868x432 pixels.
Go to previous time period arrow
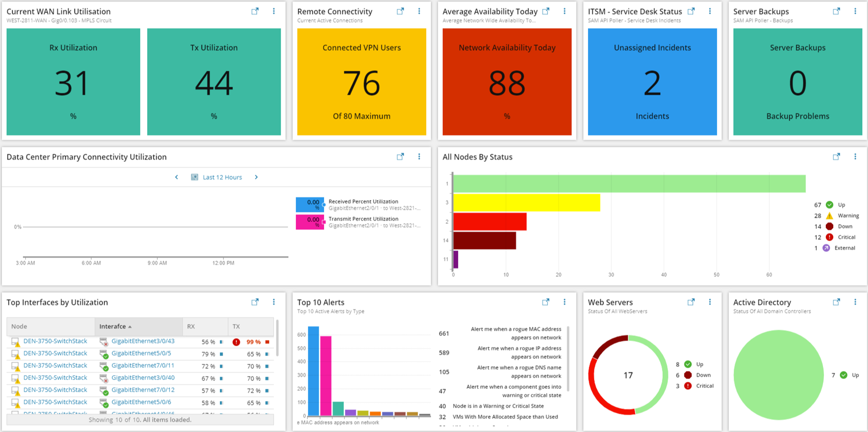pyautogui.click(x=177, y=177)
